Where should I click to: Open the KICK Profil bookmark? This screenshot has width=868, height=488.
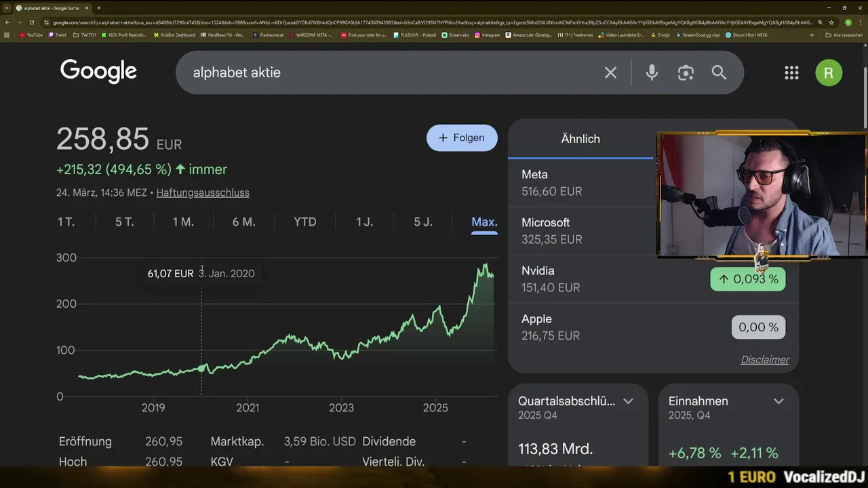tap(123, 35)
